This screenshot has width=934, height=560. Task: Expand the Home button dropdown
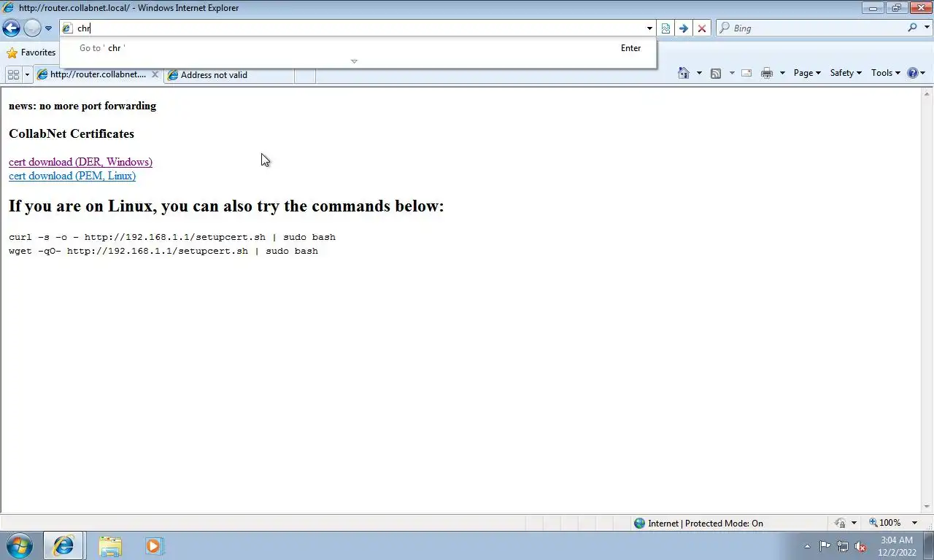[x=699, y=73]
